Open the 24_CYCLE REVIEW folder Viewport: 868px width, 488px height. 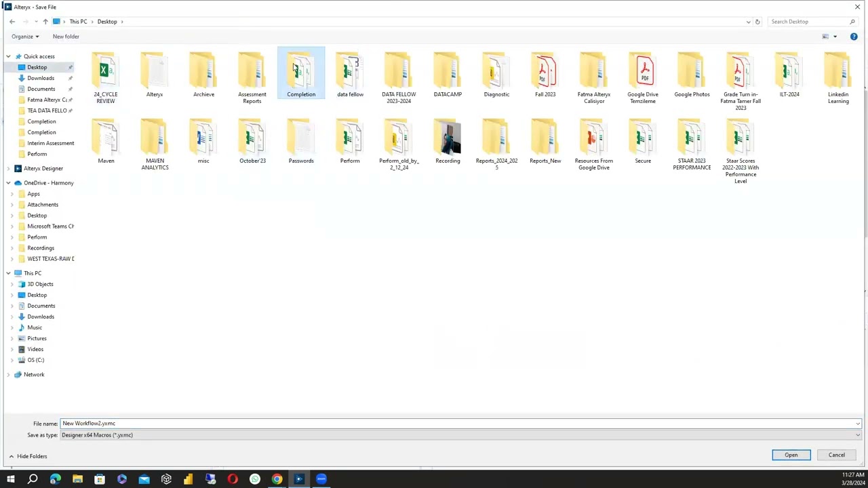(106, 77)
